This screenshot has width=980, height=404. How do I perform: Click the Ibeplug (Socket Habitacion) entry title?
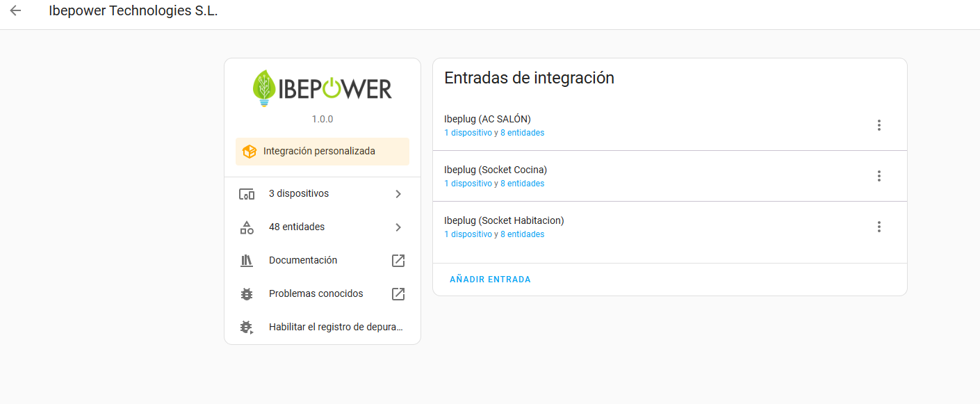point(504,220)
